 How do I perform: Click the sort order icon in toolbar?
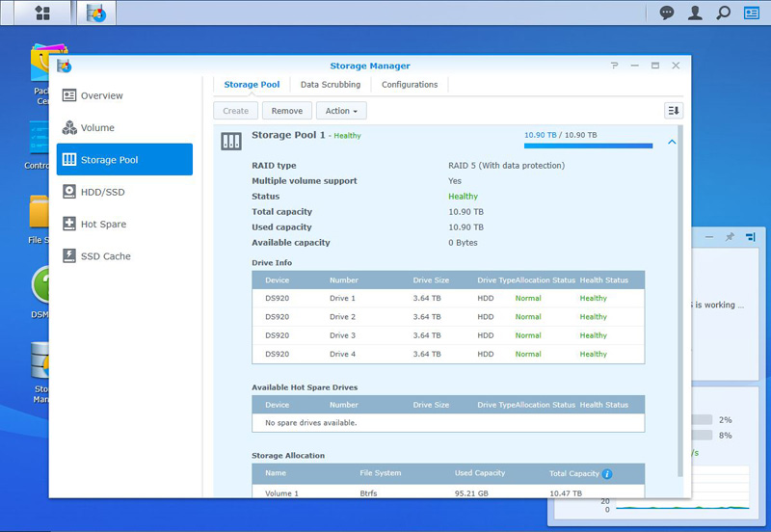pyautogui.click(x=674, y=111)
